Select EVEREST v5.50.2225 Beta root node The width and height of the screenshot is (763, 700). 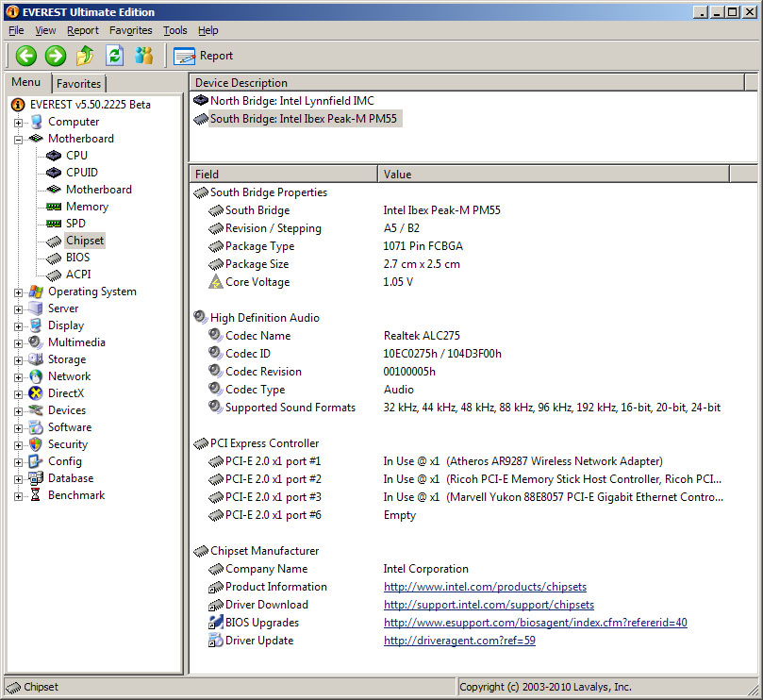81,105
